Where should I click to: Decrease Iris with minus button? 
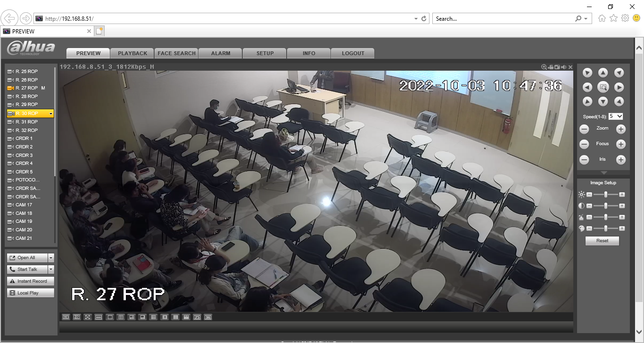584,160
